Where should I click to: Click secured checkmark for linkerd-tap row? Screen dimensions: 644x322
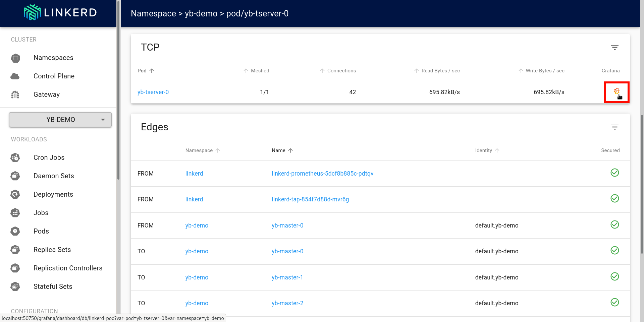click(x=614, y=198)
